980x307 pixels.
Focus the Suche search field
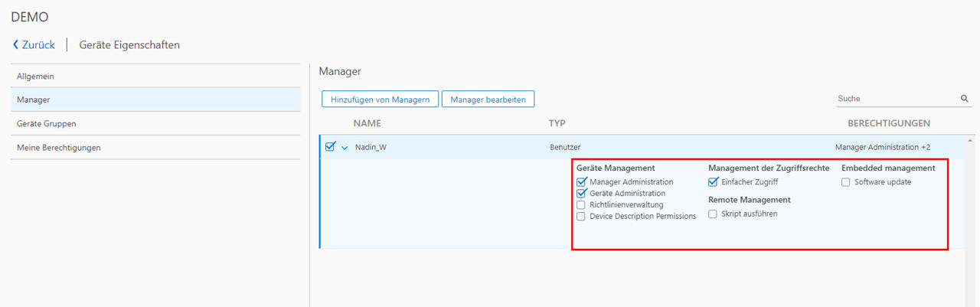(896, 99)
